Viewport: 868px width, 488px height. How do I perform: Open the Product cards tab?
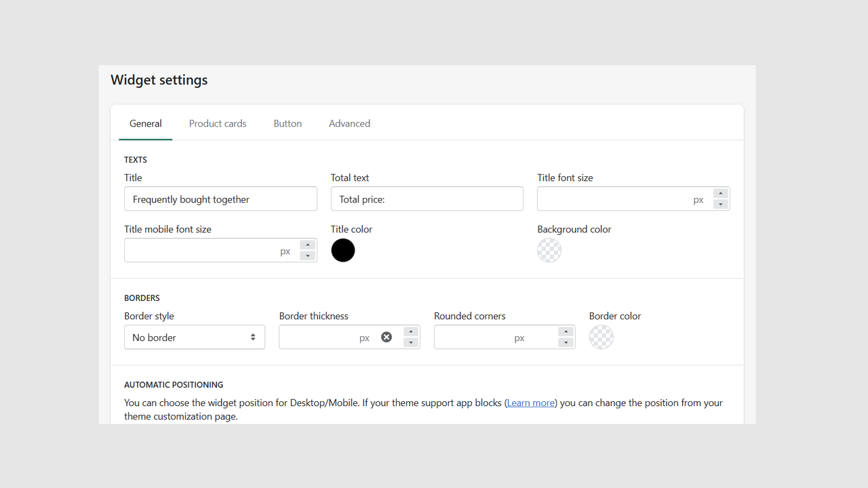click(x=218, y=123)
